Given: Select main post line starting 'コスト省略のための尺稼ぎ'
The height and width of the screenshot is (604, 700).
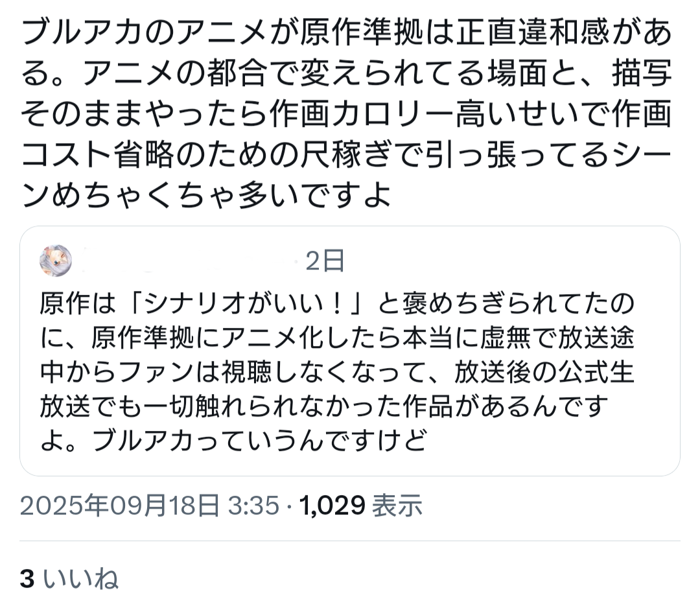Looking at the screenshot, I should [347, 154].
